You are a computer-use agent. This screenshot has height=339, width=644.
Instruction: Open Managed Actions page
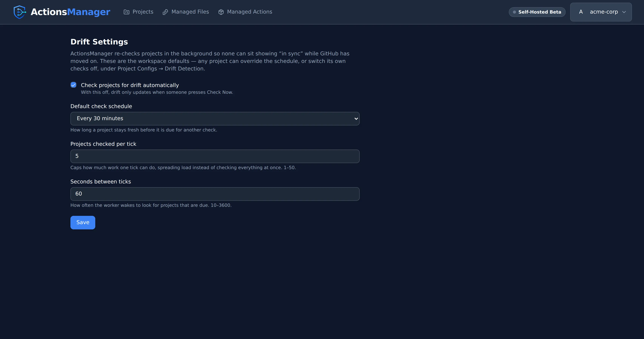[245, 12]
